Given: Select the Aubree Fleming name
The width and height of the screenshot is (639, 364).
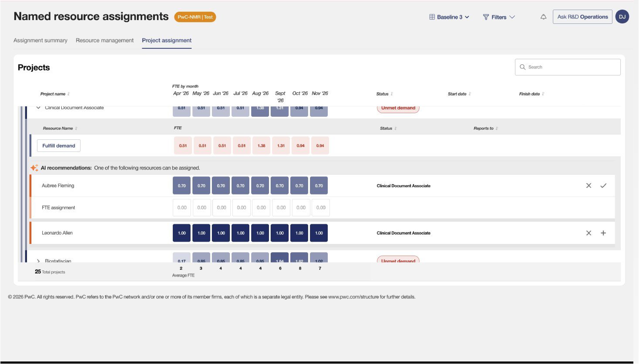Looking at the screenshot, I should (x=58, y=186).
